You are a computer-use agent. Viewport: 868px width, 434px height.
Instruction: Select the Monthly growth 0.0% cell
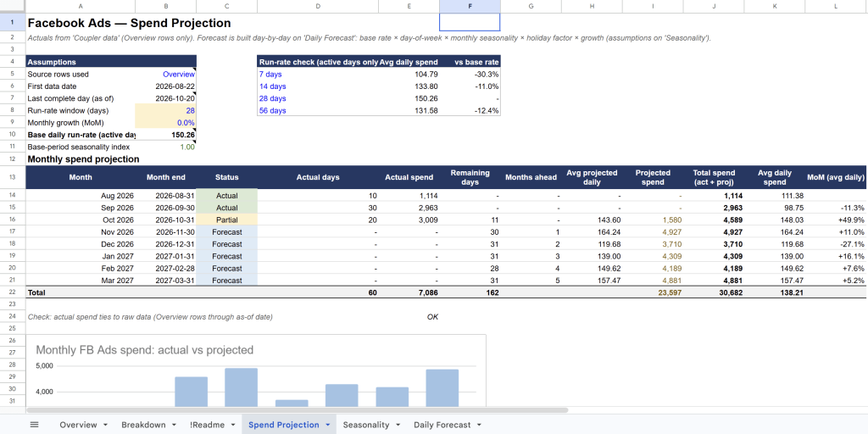click(165, 122)
